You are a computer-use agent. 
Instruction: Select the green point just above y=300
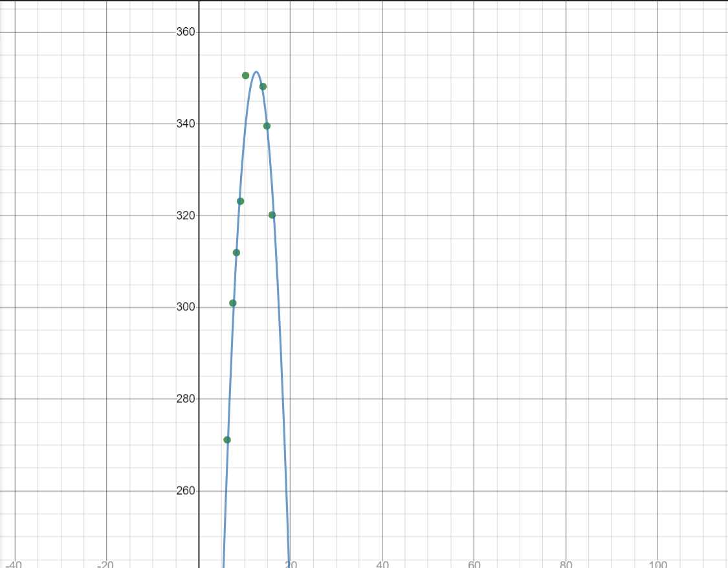(233, 303)
